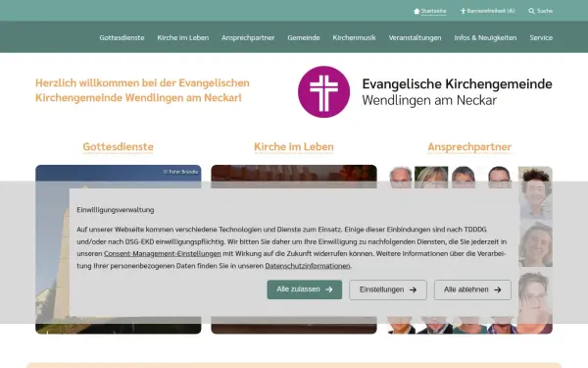Viewport: 588px width, 368px height.
Task: Click the Evangelische Kirchengemeinde Wendlingen logo text
Action: [457, 91]
